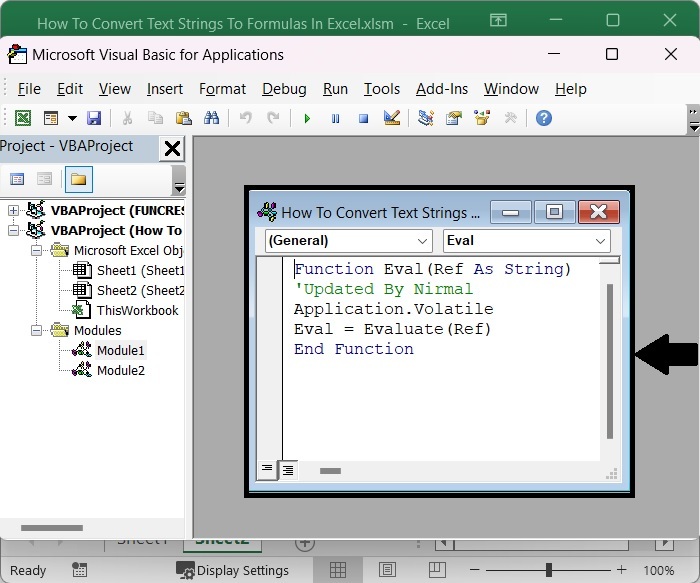Click the Undo arrow icon
This screenshot has height=583, width=700.
pos(246,118)
